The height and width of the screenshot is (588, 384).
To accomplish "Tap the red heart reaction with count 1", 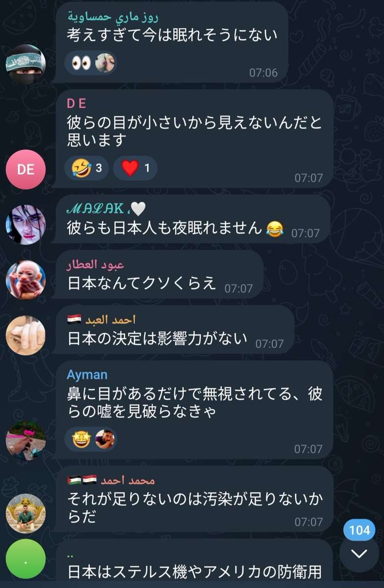I will tap(135, 168).
